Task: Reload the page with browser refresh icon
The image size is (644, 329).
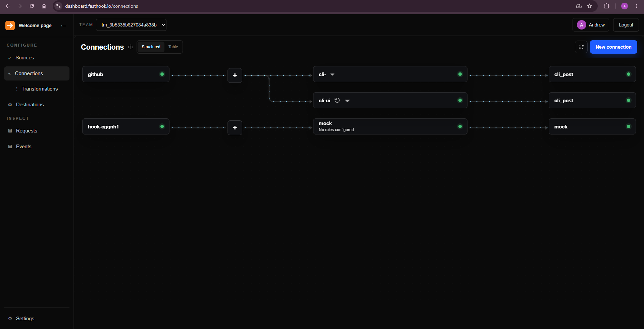Action: (32, 6)
